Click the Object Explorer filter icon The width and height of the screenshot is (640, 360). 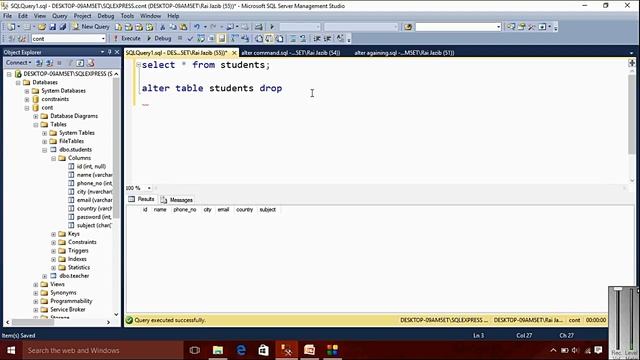[70, 63]
